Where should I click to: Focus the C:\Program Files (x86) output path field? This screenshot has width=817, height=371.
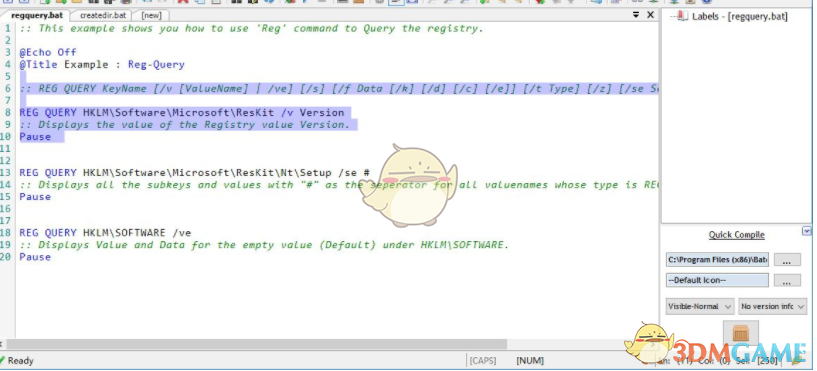[717, 260]
